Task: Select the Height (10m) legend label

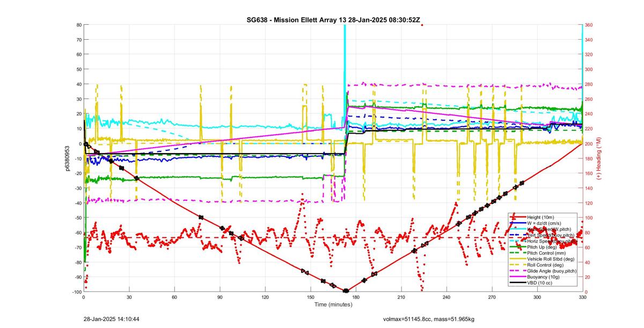Action: (540, 217)
